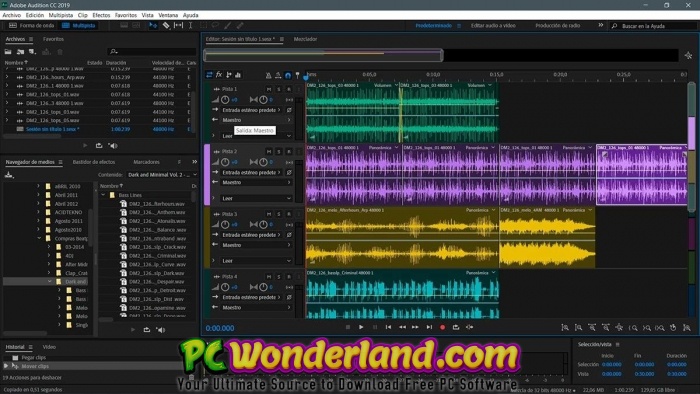Open Pista 2 output dropdown 'Maestro'
The image size is (700, 394).
(256, 182)
